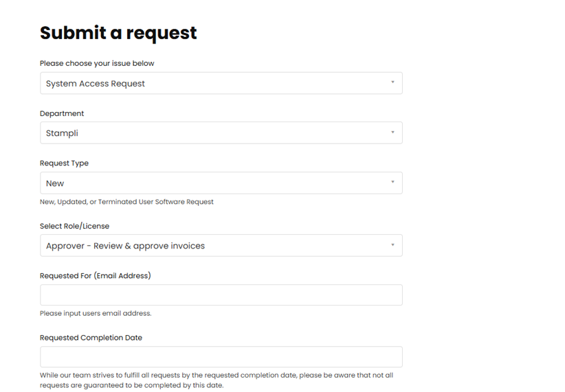This screenshot has width=565, height=392.
Task: Click the completion date disclaimer text
Action: click(217, 380)
